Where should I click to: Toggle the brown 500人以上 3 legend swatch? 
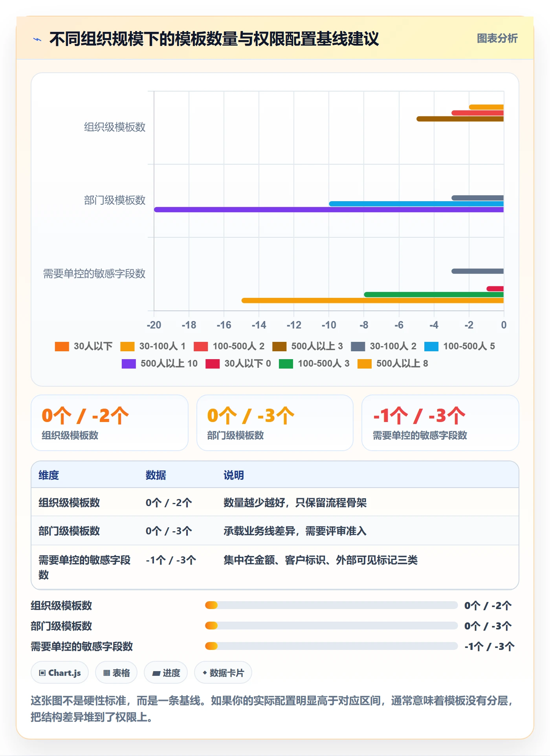point(279,346)
